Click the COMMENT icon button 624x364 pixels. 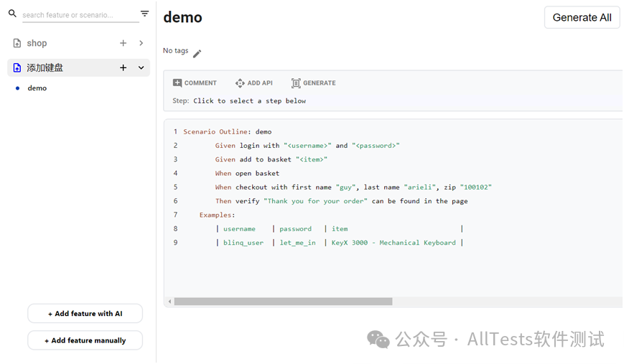coord(177,83)
